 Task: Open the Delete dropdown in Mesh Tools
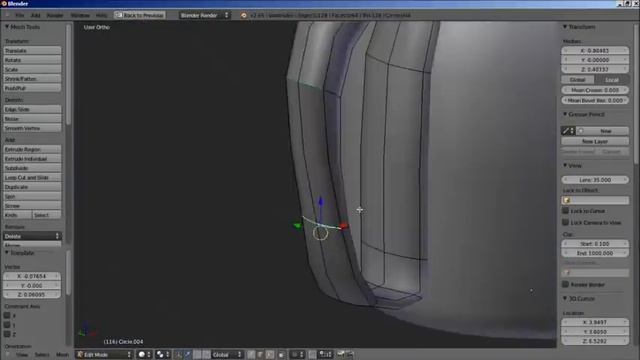(32, 236)
